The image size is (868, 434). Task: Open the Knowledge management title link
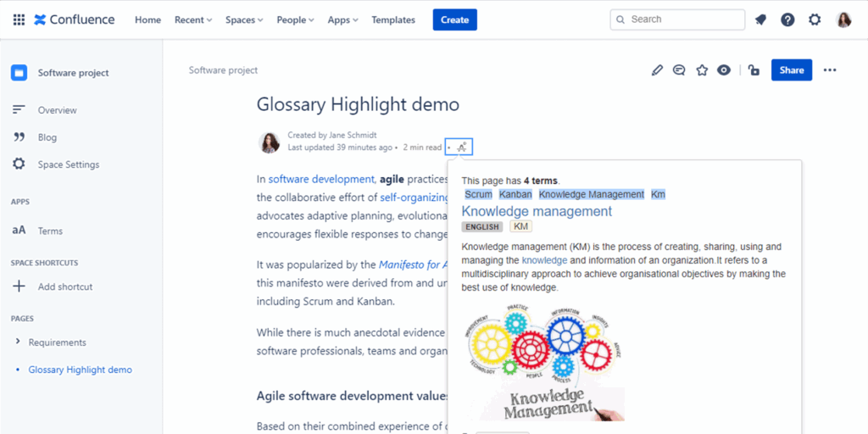[x=537, y=211]
